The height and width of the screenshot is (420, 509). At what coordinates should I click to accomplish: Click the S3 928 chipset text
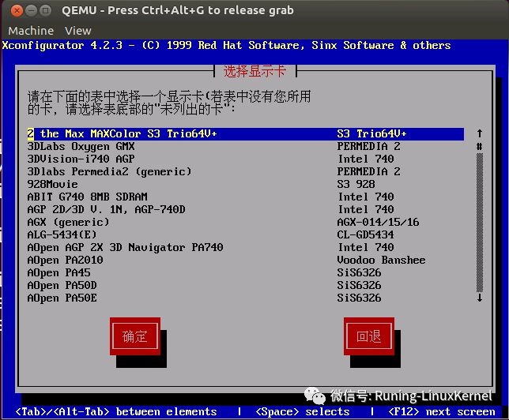[356, 184]
